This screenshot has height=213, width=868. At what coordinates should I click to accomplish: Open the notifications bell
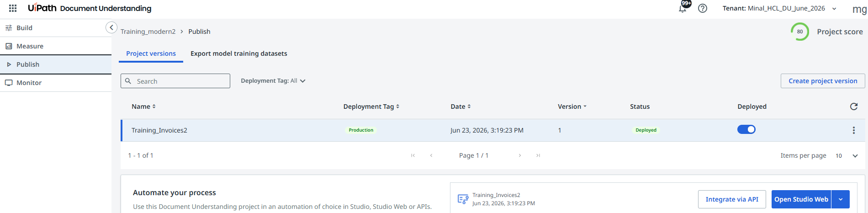point(683,8)
